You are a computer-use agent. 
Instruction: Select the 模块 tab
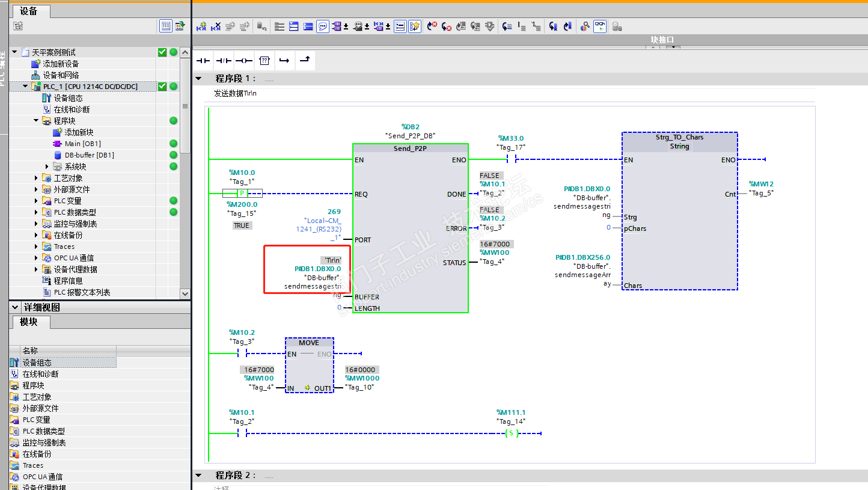tap(29, 322)
